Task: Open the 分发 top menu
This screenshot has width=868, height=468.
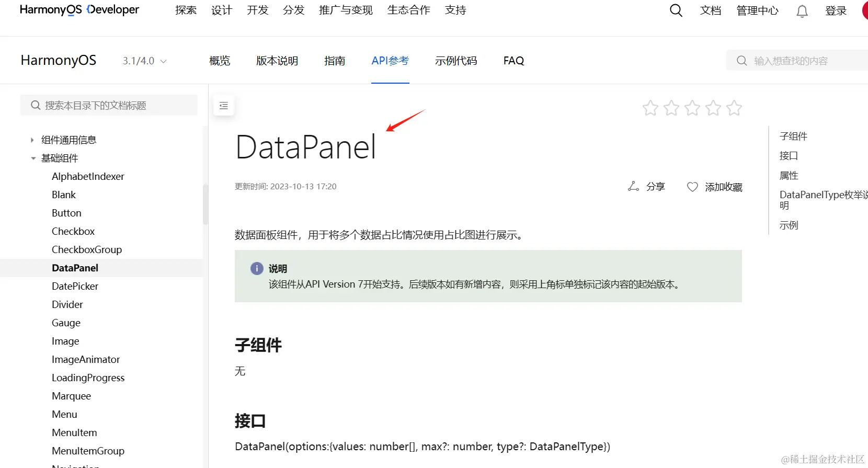Action: point(293,10)
